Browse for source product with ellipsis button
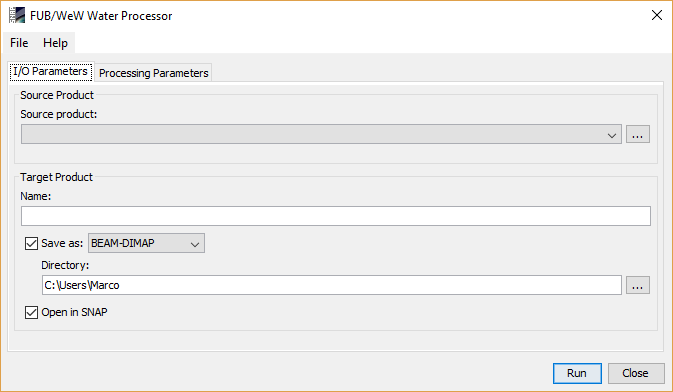Viewport: 673px width, 392px height. tap(638, 134)
